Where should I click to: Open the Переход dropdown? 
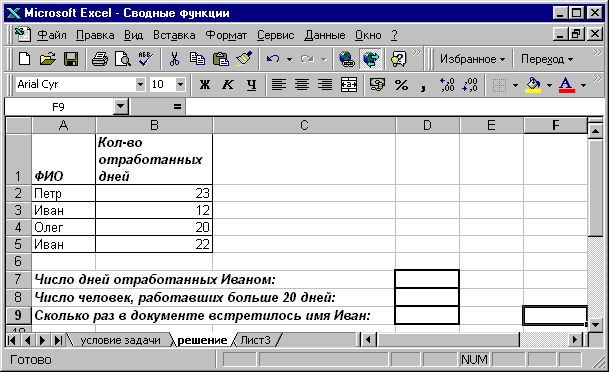[546, 59]
